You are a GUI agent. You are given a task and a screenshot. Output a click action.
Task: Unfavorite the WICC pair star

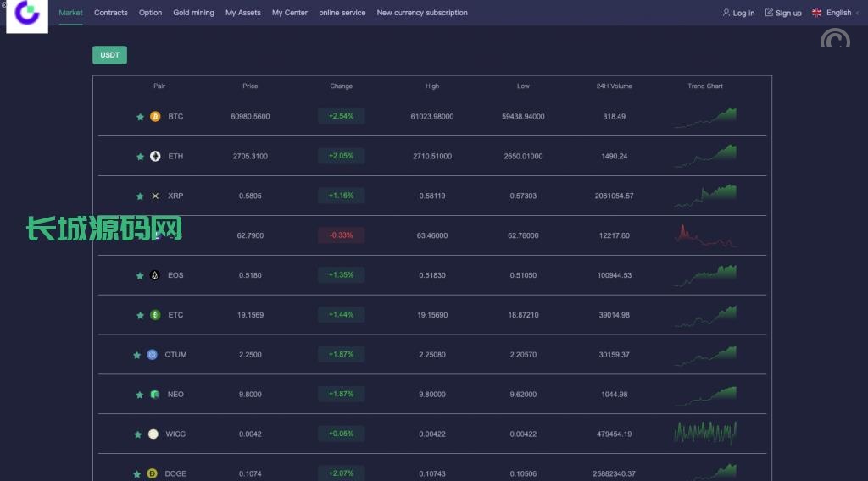pyautogui.click(x=137, y=434)
